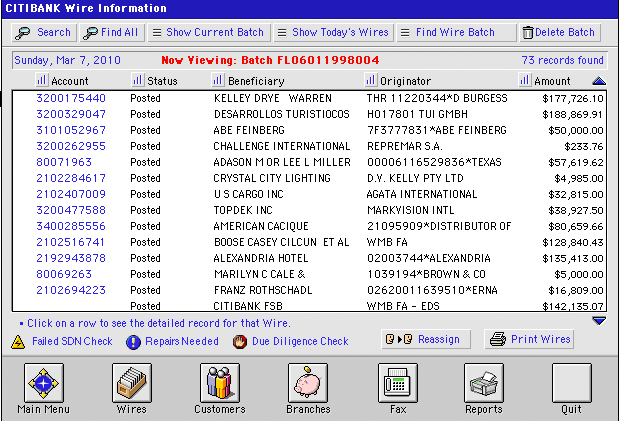Select originator REPREMAR S.A.
This screenshot has height=421, width=619.
pyautogui.click(x=405, y=146)
